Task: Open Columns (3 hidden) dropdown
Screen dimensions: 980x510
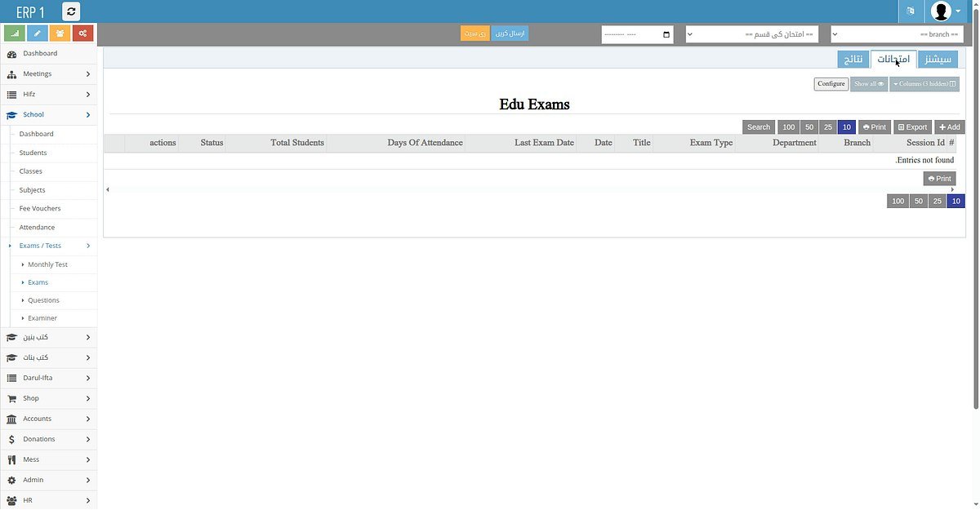Action: click(924, 84)
